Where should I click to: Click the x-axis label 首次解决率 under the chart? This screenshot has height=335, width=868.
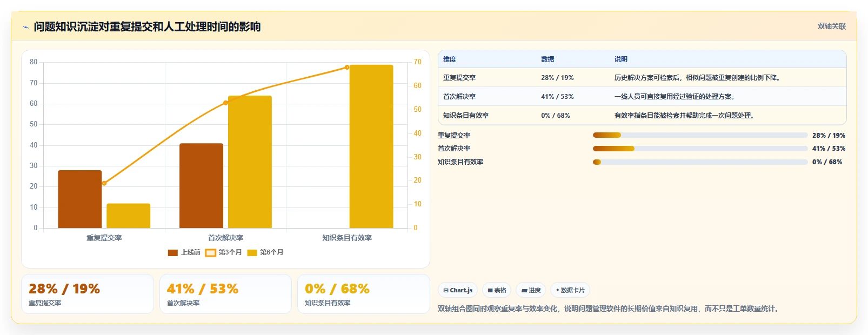coord(225,238)
